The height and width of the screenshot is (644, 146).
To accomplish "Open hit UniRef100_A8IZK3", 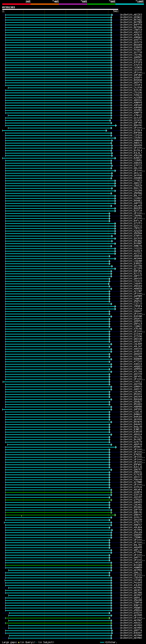I will (x=131, y=15).
